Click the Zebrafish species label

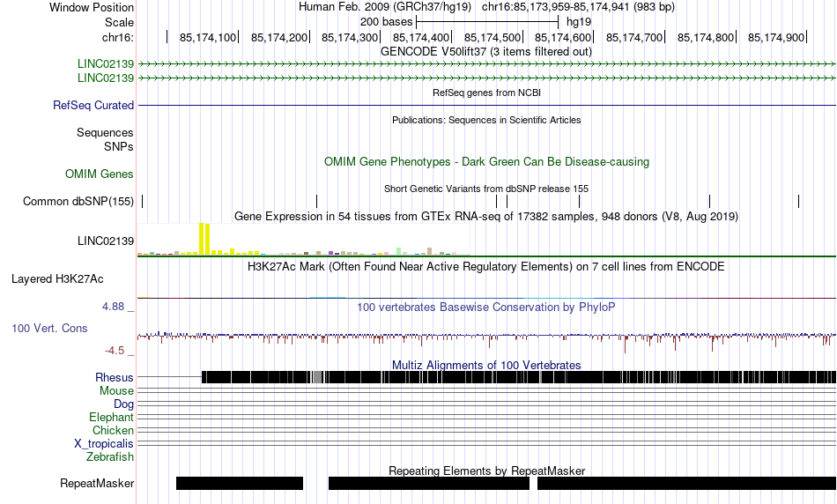pos(110,457)
